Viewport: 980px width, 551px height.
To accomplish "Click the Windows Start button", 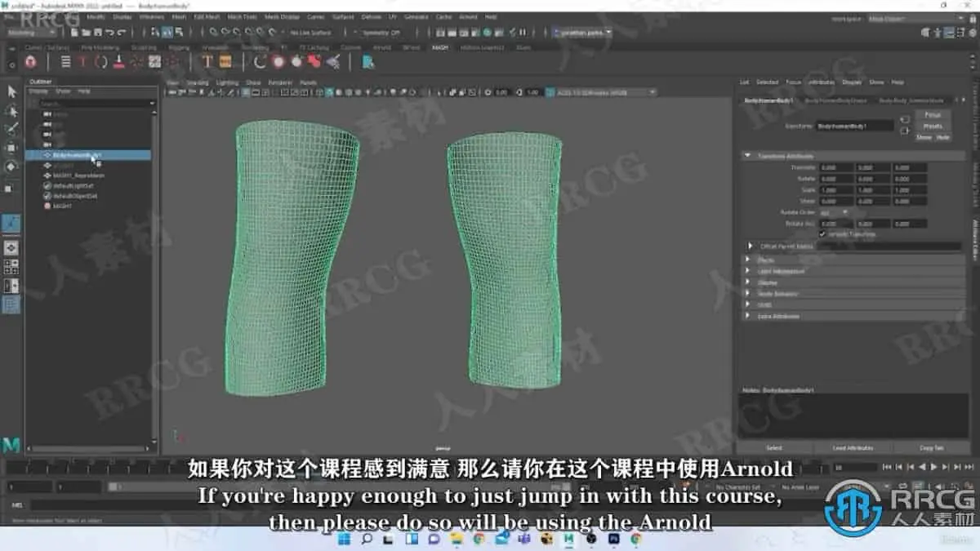I will click(x=344, y=539).
